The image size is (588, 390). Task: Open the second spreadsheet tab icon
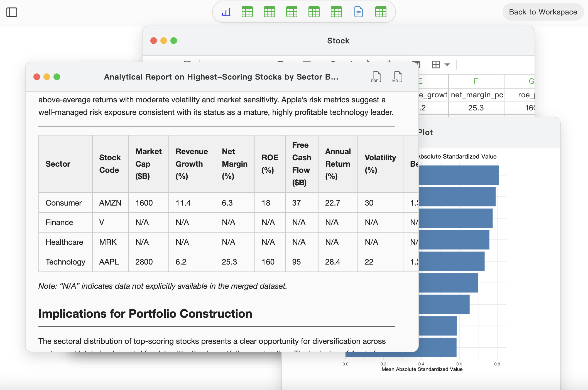(269, 12)
